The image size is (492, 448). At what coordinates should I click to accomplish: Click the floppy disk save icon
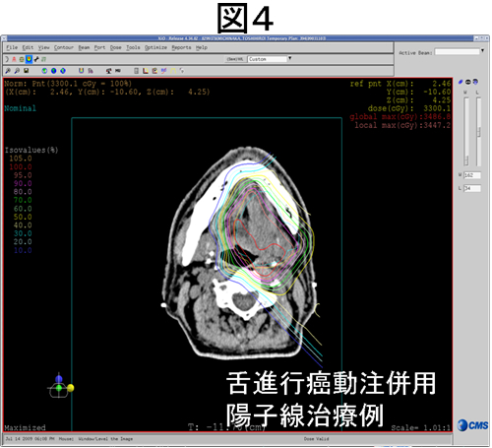click(x=27, y=71)
